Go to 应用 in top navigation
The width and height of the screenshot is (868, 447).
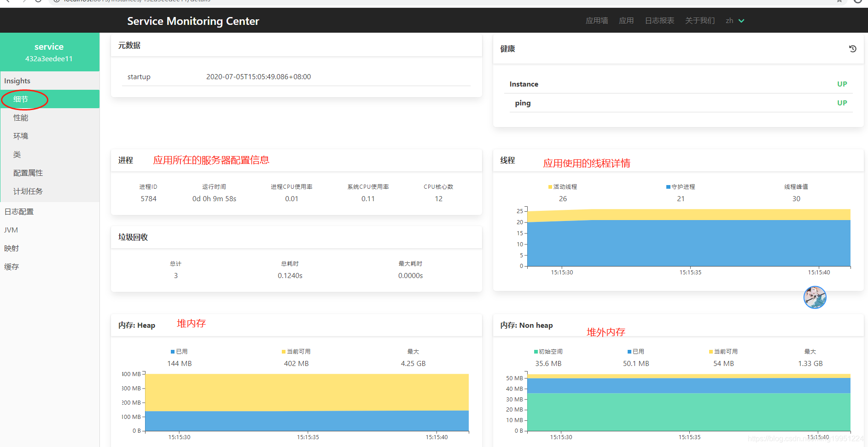pos(626,21)
